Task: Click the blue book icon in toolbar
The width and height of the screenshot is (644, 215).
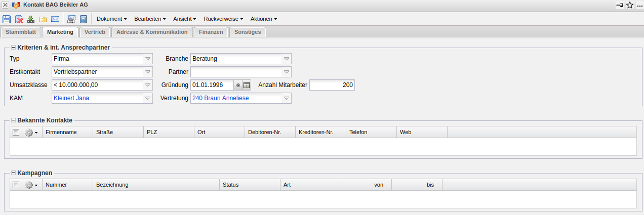Action: (84, 19)
